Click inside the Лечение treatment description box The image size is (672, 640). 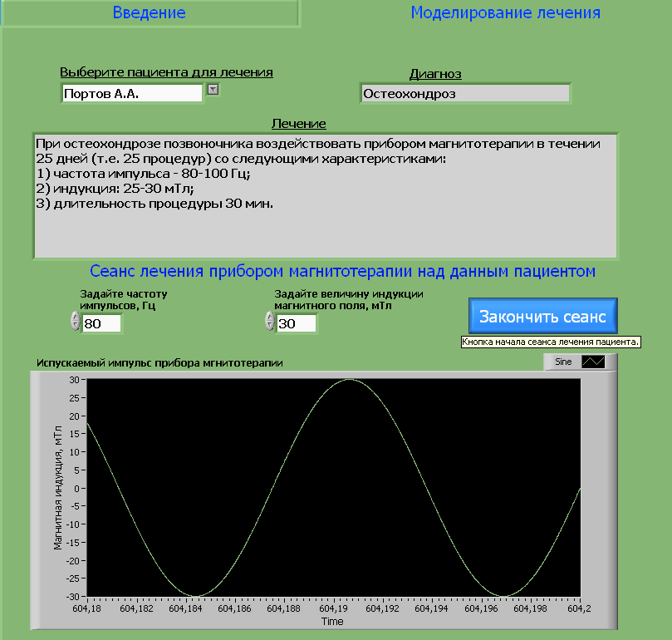click(x=326, y=196)
